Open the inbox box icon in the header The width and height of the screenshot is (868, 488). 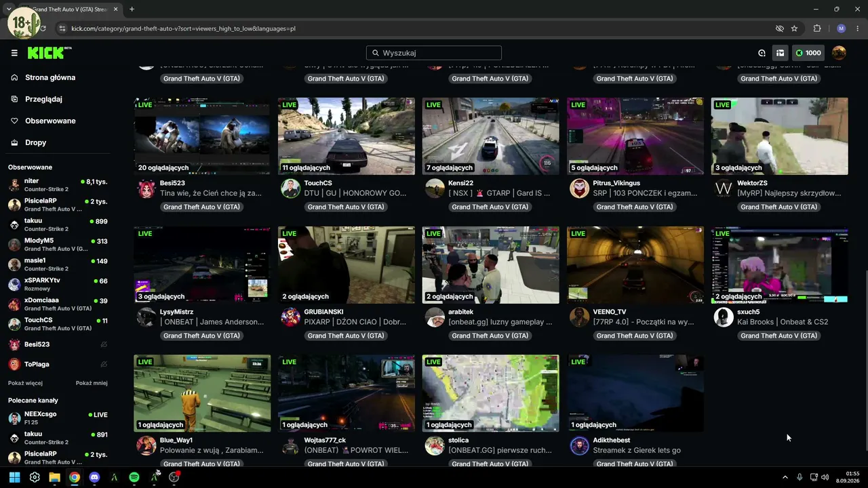tap(781, 53)
